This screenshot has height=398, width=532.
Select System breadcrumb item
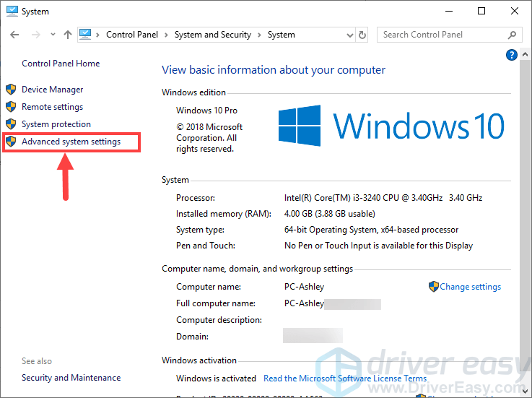coord(282,35)
